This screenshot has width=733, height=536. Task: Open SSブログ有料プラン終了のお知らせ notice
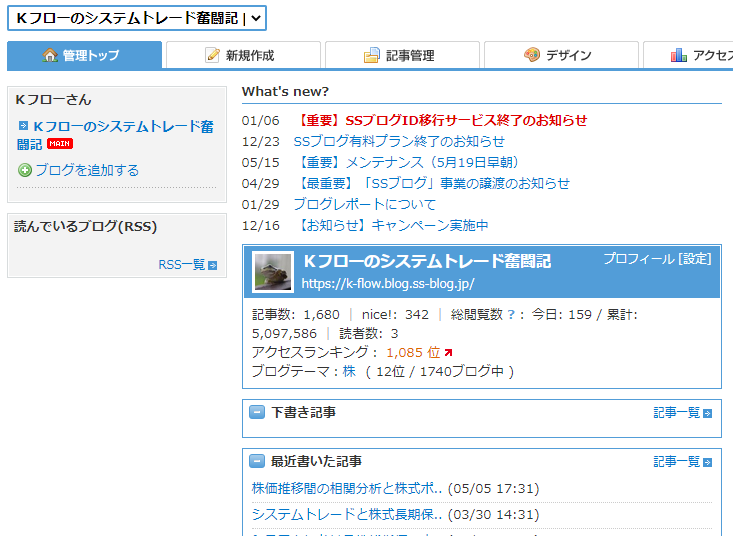click(x=399, y=142)
